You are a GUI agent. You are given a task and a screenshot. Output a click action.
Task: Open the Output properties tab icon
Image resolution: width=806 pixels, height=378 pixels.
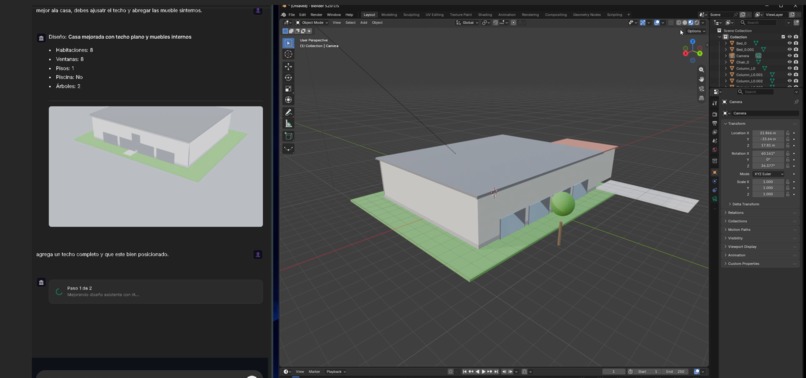point(715,123)
